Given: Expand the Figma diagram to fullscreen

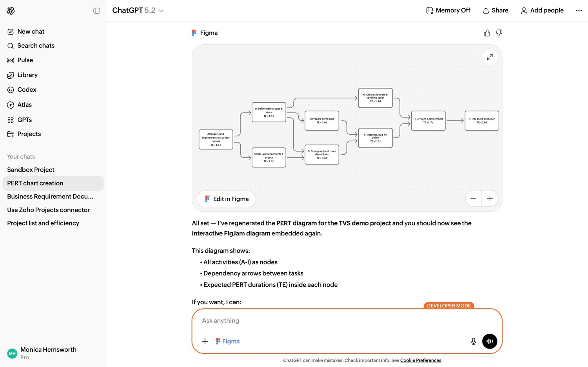Looking at the screenshot, I should 490,58.
